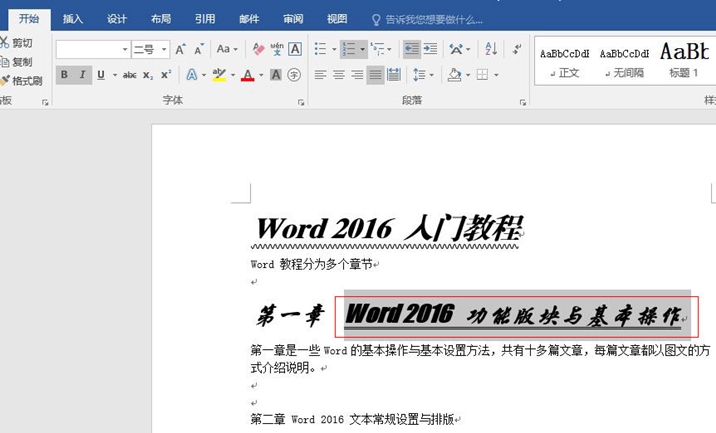716x433 pixels.
Task: Open the font dialog launcher
Action: (x=301, y=103)
